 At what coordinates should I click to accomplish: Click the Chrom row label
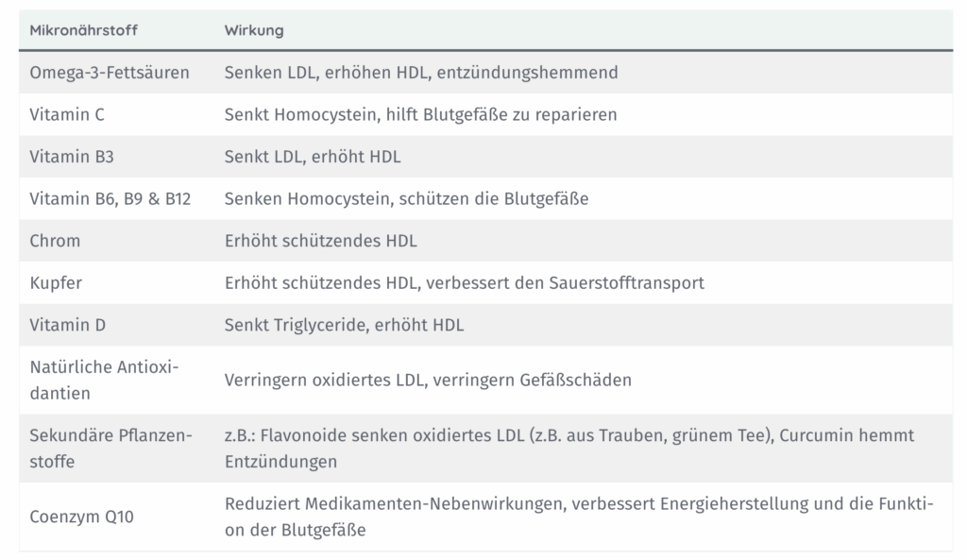pos(55,241)
